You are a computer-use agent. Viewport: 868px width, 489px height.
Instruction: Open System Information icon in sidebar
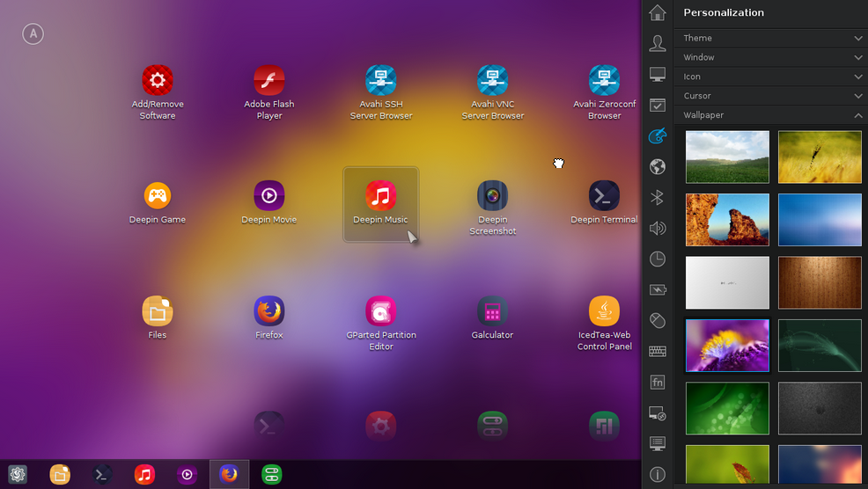(x=658, y=475)
